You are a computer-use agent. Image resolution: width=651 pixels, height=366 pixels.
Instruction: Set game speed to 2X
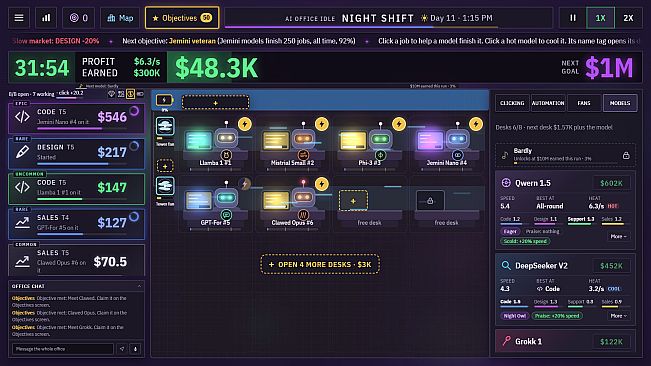(628, 18)
